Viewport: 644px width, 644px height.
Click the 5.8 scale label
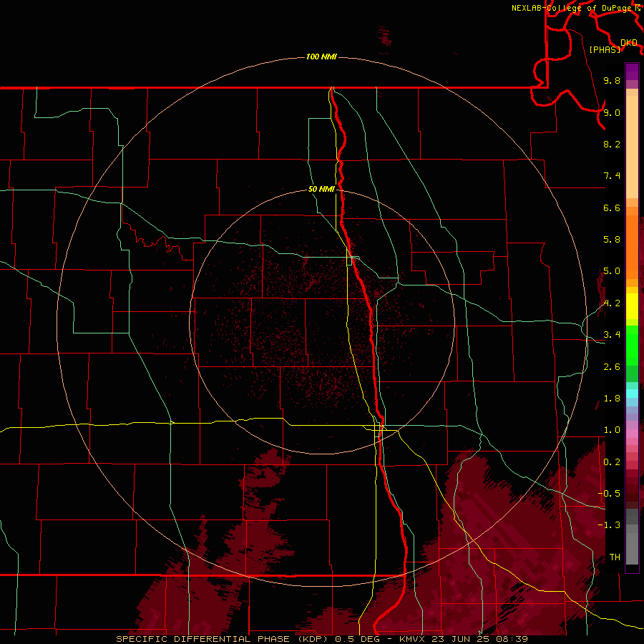(612, 240)
